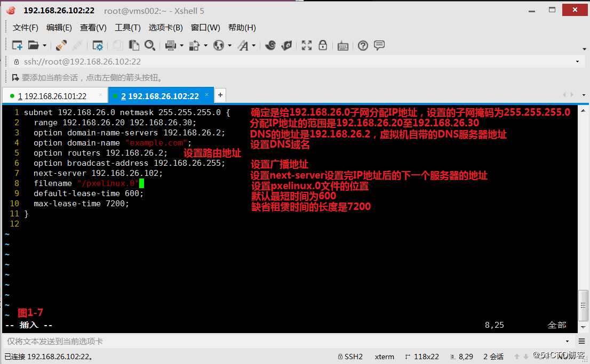Click the line 'next-server 192.168.26.102;'
590x364 pixels.
coord(98,173)
